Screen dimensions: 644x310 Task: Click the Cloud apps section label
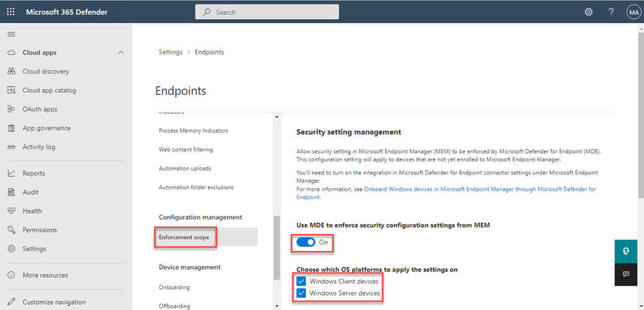39,53
